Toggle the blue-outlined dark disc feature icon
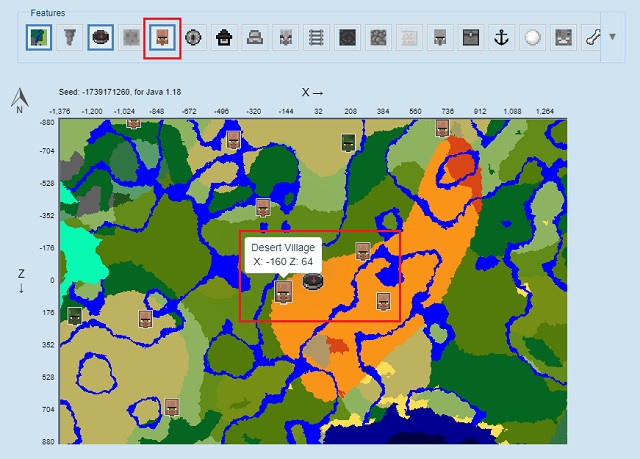This screenshot has width=640, height=459. point(100,37)
